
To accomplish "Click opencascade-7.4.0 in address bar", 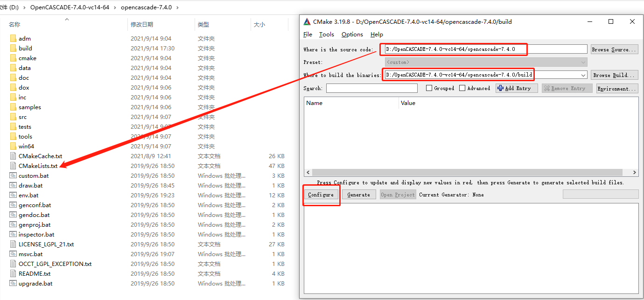I will [x=146, y=7].
